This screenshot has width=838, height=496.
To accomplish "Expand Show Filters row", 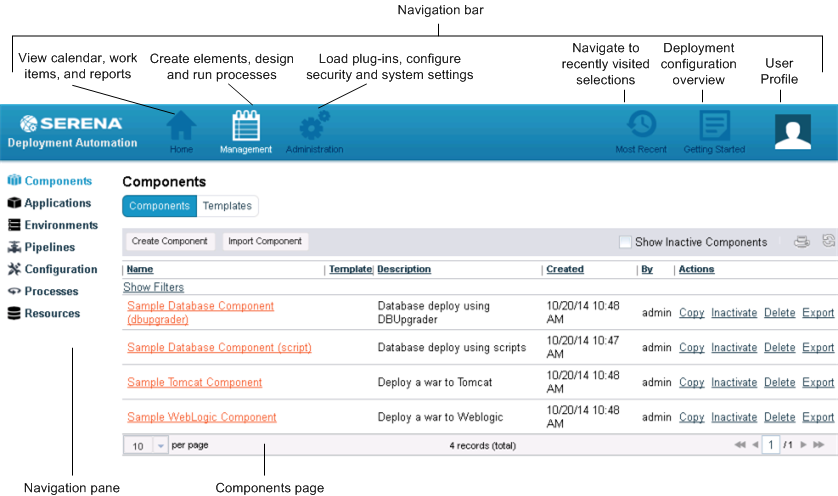I will click(151, 287).
